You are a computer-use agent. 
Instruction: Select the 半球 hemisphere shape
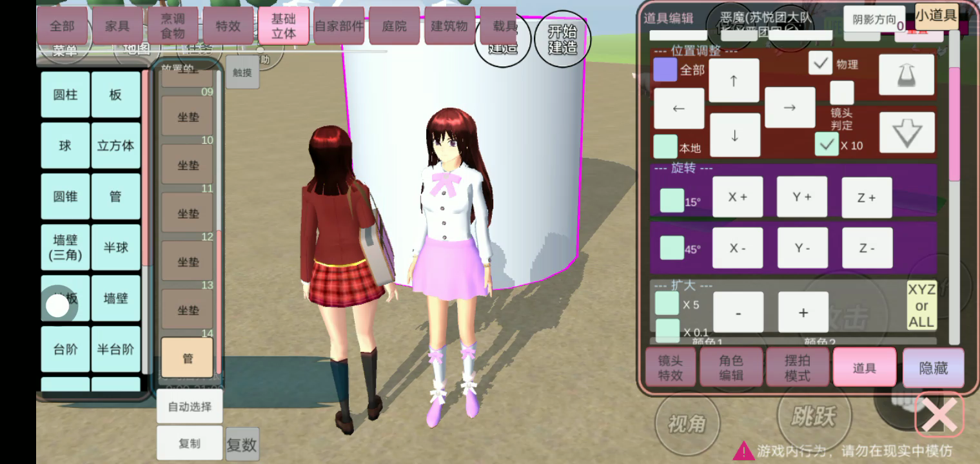click(x=116, y=247)
